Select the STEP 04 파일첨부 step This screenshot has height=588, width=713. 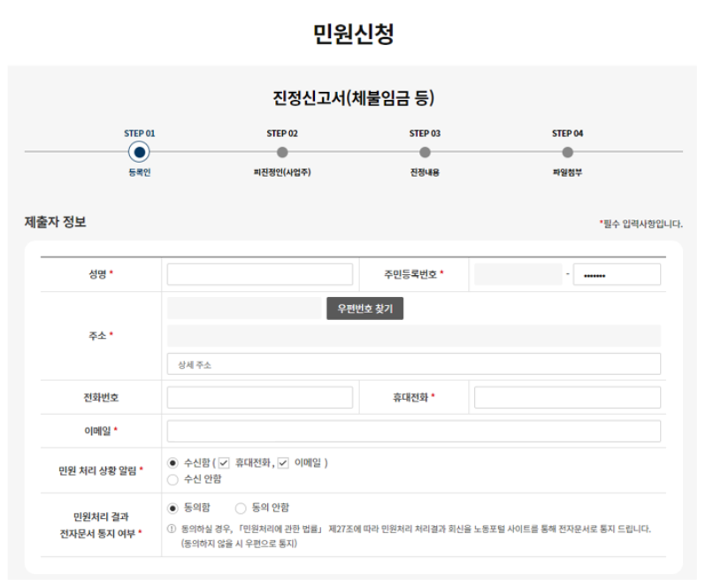coord(567,150)
